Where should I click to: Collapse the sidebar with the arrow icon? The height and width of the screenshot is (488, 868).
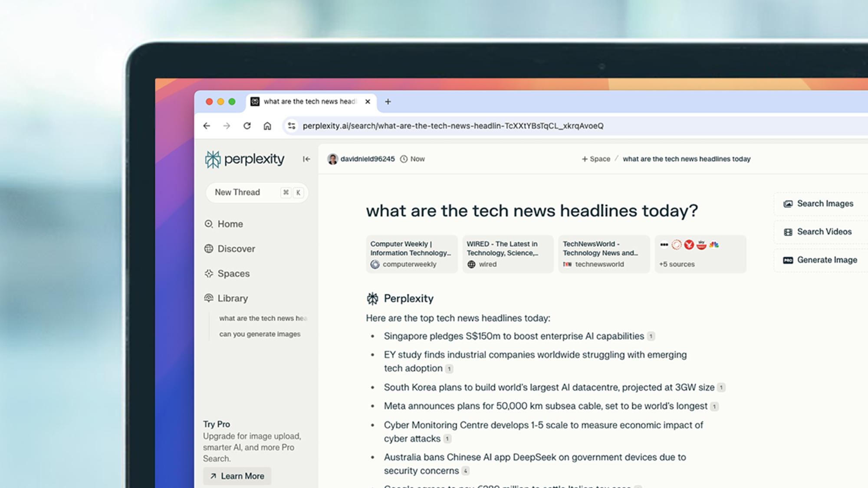(306, 159)
